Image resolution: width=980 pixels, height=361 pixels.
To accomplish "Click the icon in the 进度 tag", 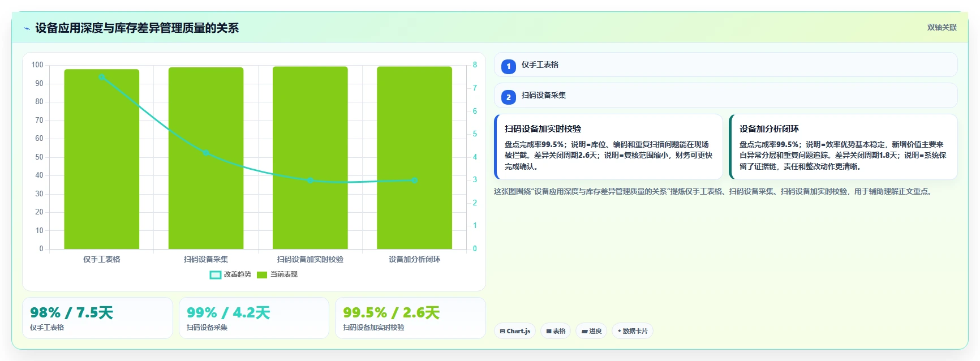I will [584, 332].
